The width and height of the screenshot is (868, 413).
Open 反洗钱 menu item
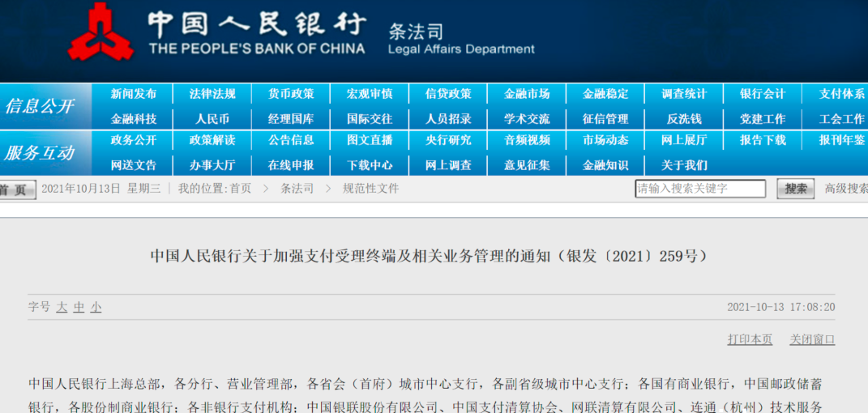684,119
